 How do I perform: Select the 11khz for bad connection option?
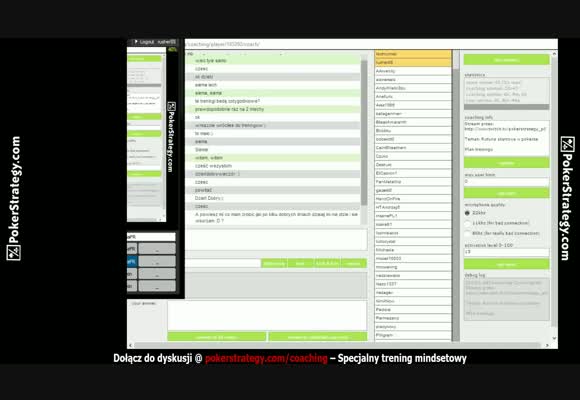point(467,223)
